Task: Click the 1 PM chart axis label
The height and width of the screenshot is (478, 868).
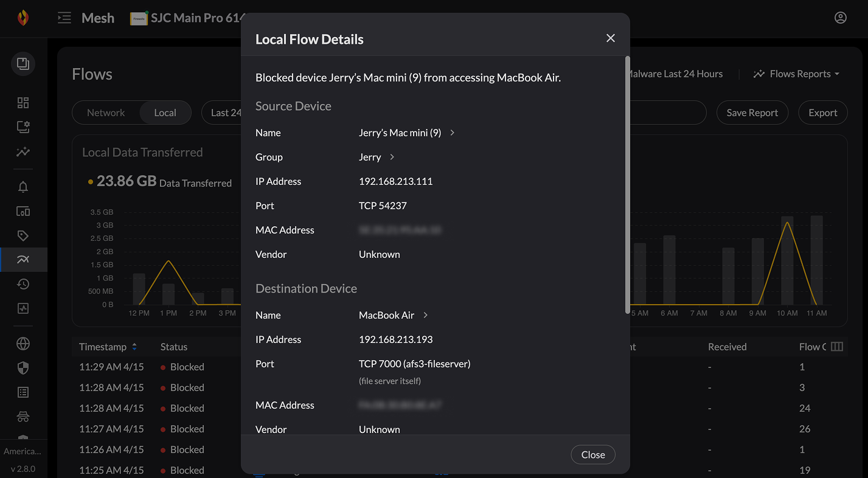Action: (168, 313)
